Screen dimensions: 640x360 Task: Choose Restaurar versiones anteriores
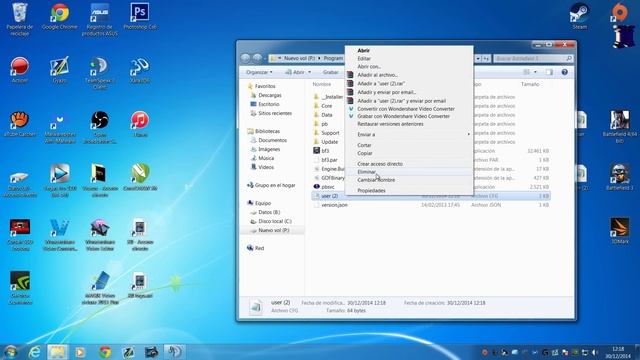click(x=409, y=124)
